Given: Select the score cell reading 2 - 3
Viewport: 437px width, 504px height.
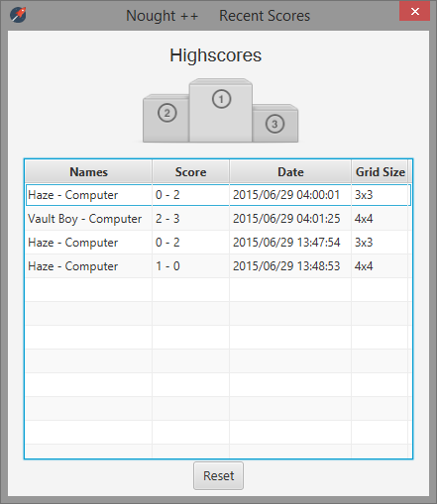Looking at the screenshot, I should pyautogui.click(x=190, y=219).
